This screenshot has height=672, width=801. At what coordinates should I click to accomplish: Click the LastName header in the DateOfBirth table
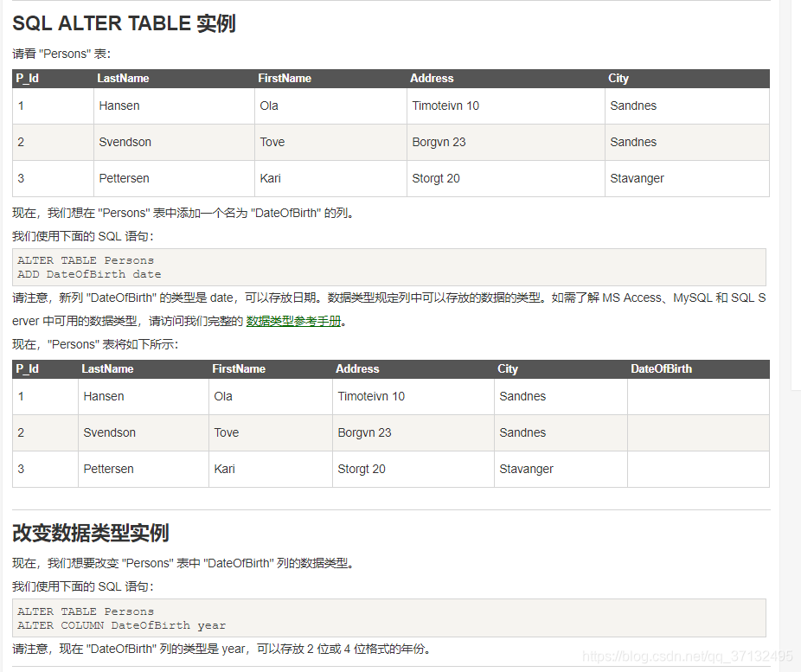pos(107,368)
